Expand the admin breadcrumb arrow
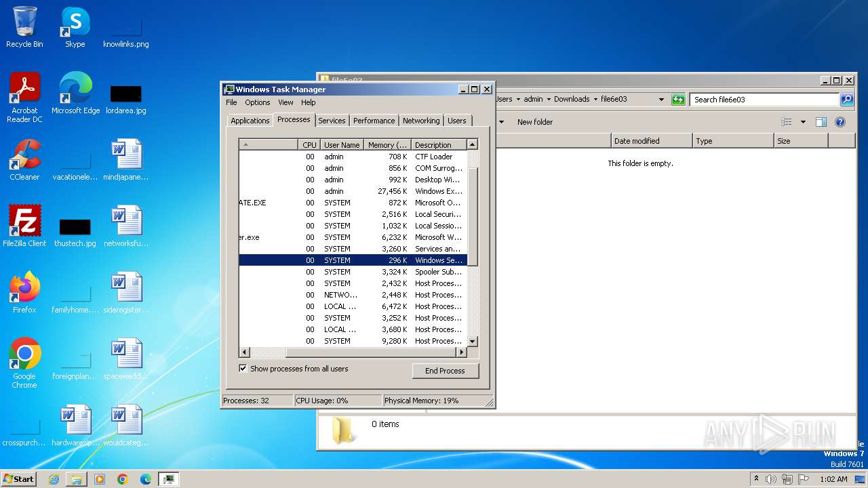This screenshot has width=868, height=488. (x=549, y=99)
